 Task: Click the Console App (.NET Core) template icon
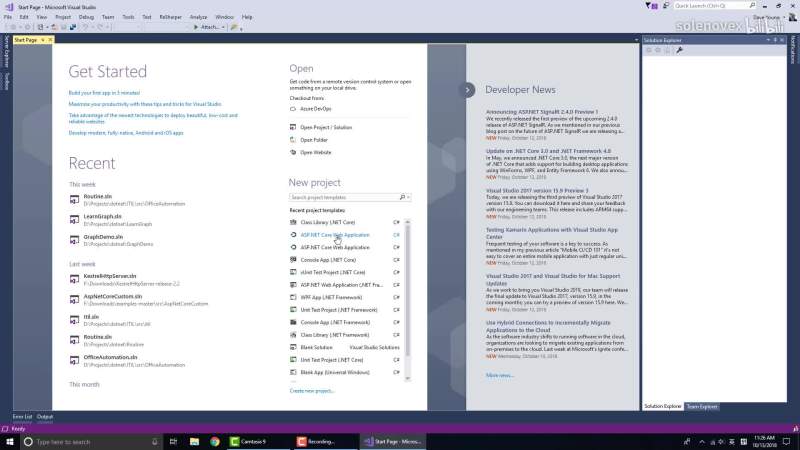click(293, 260)
